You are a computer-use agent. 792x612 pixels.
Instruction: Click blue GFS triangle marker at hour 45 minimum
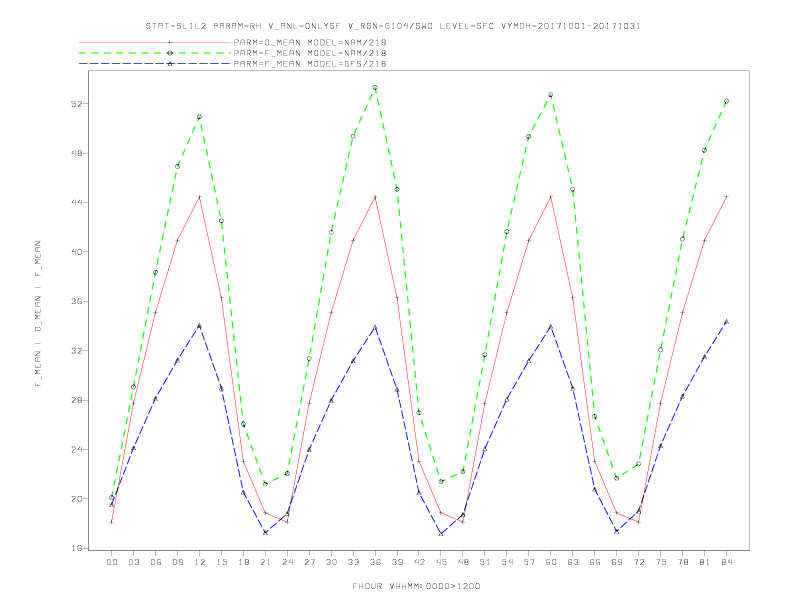(441, 533)
